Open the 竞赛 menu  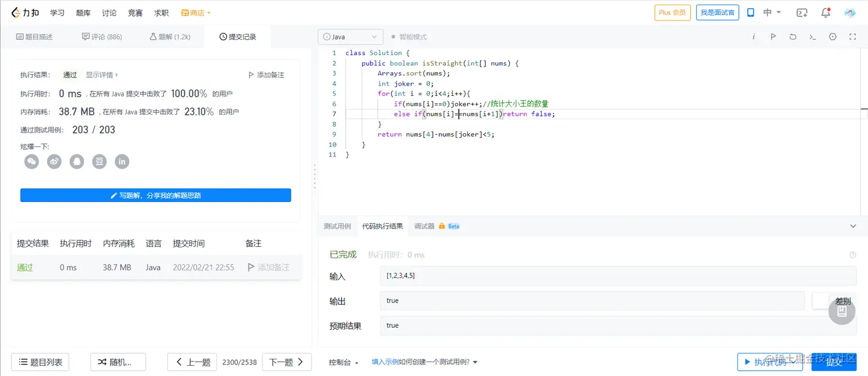point(135,13)
